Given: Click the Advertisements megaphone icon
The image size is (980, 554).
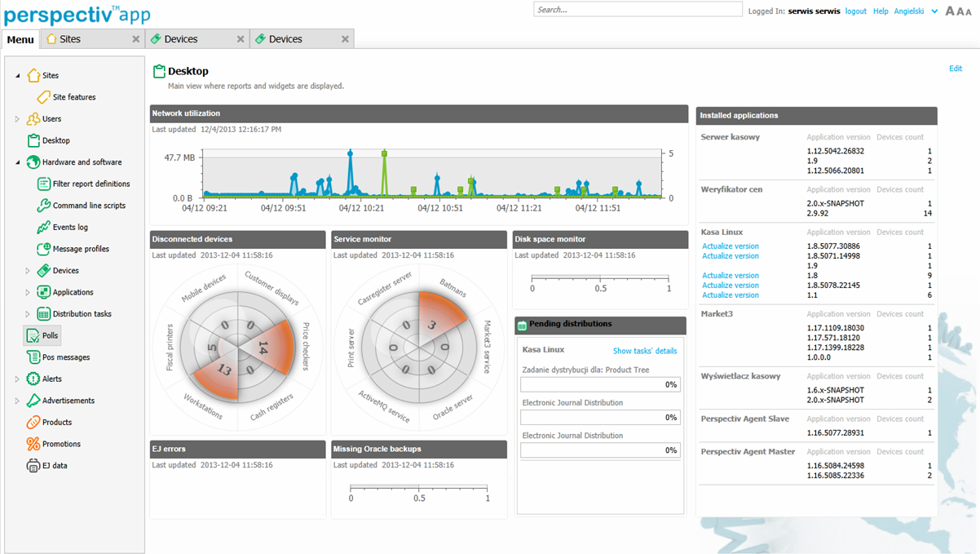Looking at the screenshot, I should coord(33,401).
